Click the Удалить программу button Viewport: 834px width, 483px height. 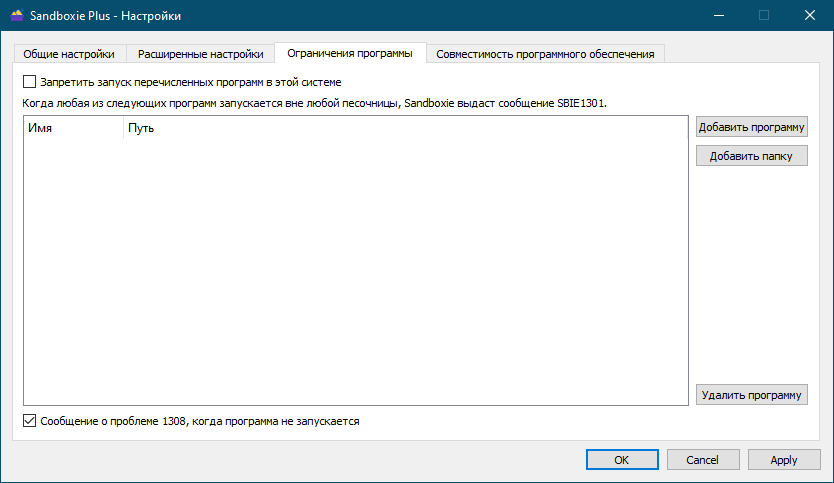click(752, 395)
